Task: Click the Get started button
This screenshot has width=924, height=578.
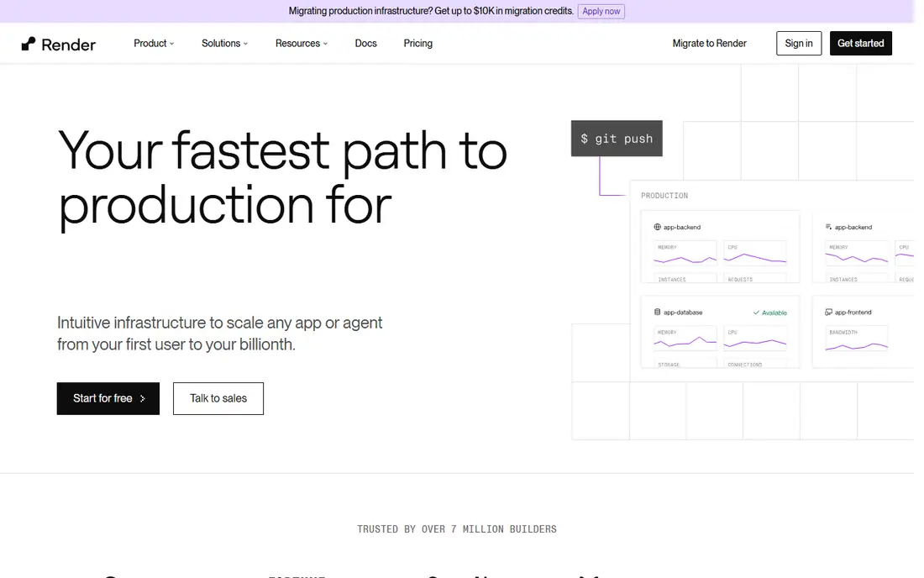Action: click(860, 44)
